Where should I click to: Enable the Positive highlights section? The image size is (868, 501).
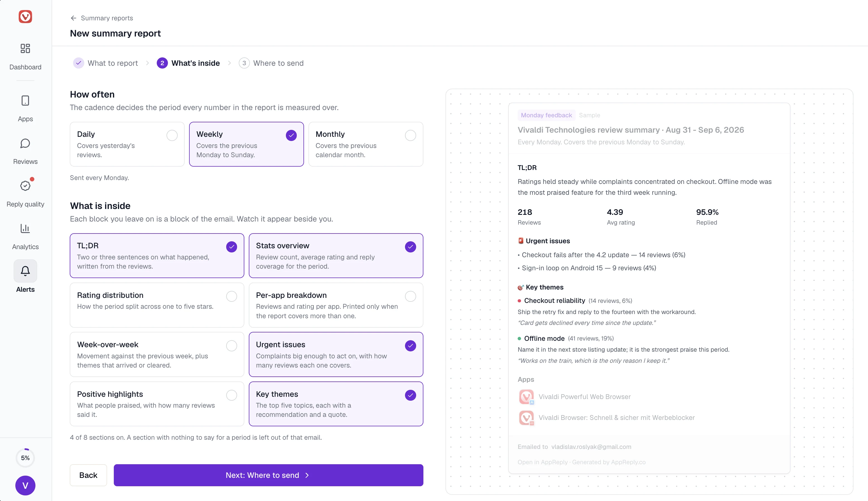[x=232, y=395]
